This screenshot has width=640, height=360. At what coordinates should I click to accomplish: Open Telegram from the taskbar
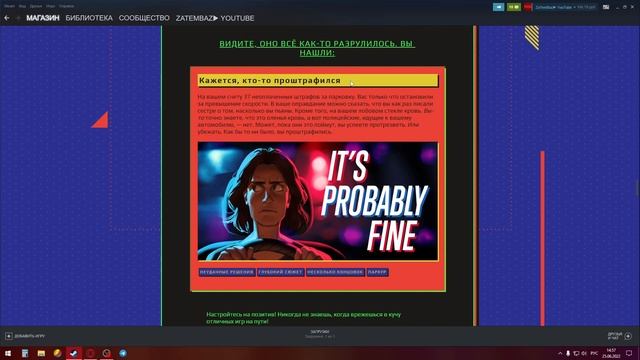[123, 353]
